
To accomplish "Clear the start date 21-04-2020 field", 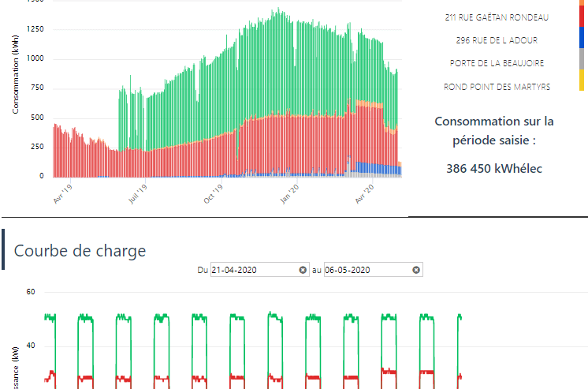I will pyautogui.click(x=303, y=270).
